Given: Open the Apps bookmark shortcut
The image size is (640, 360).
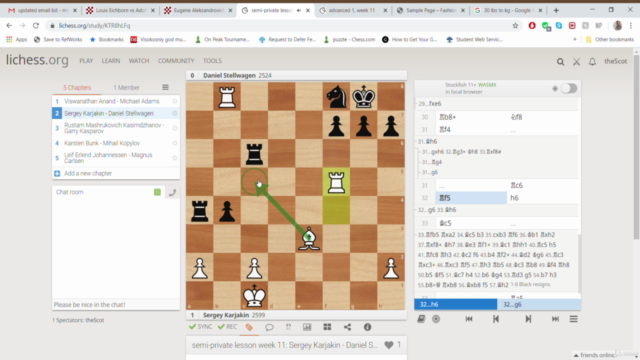Looking at the screenshot, I should [16, 40].
